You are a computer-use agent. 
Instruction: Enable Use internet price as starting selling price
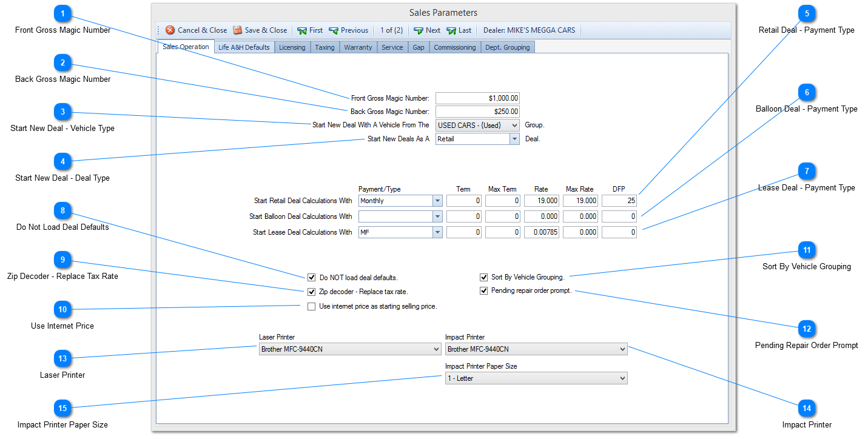312,306
